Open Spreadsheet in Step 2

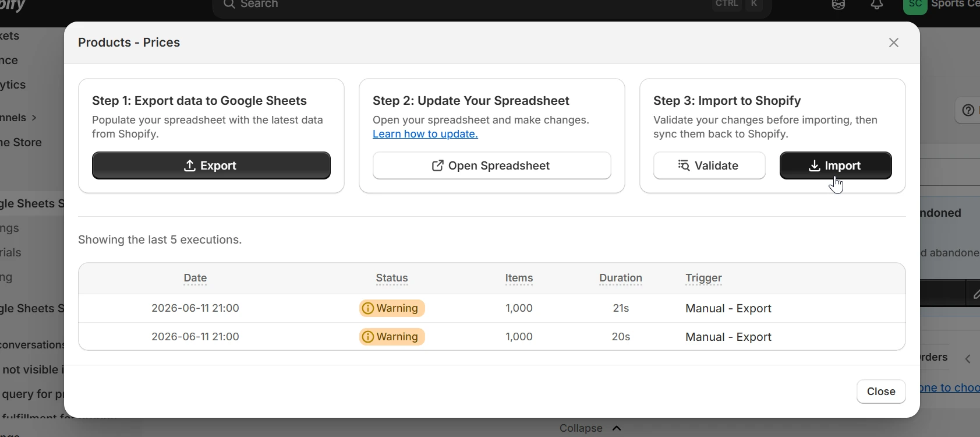click(492, 165)
